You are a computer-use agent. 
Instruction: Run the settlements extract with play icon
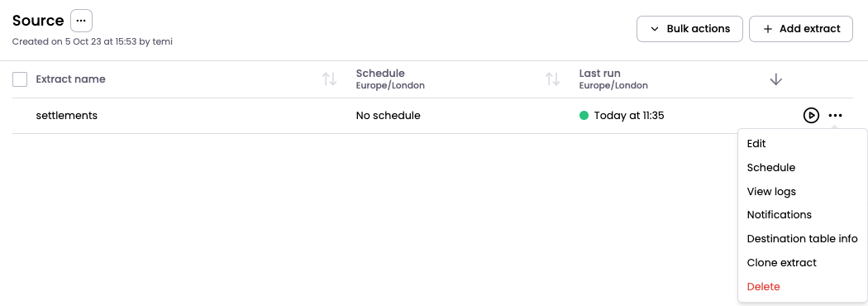(x=811, y=116)
